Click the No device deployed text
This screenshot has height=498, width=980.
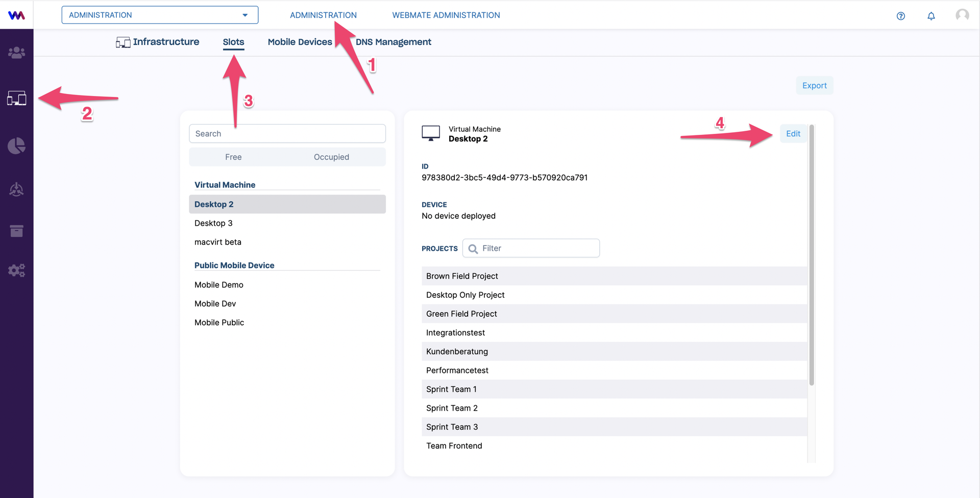[x=458, y=216]
